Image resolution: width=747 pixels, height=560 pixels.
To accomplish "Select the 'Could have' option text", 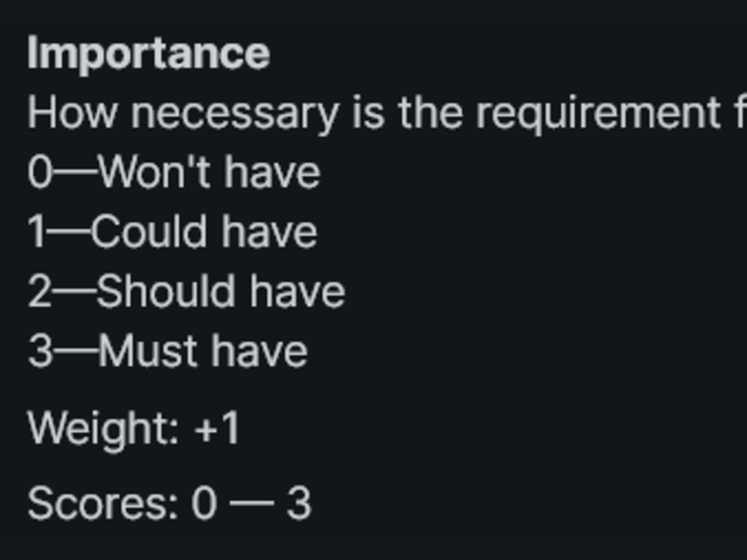I will point(204,231).
